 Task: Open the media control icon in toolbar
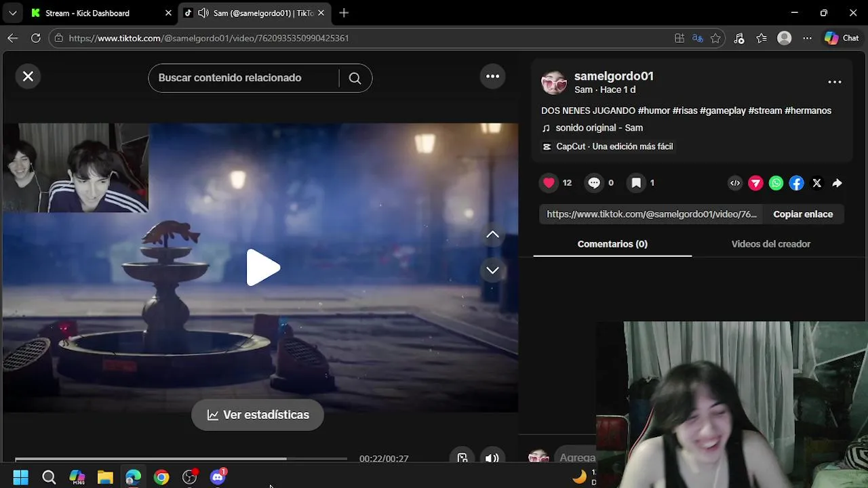pos(739,38)
